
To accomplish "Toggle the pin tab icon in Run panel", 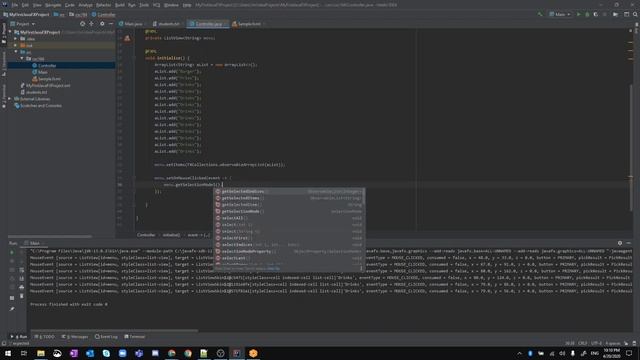I will 12,309.
